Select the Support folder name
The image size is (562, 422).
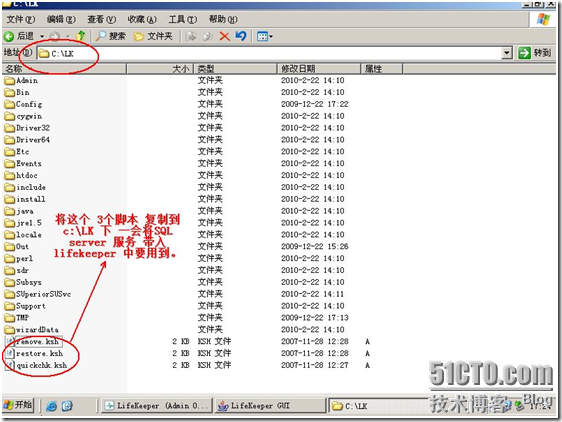pyautogui.click(x=31, y=306)
